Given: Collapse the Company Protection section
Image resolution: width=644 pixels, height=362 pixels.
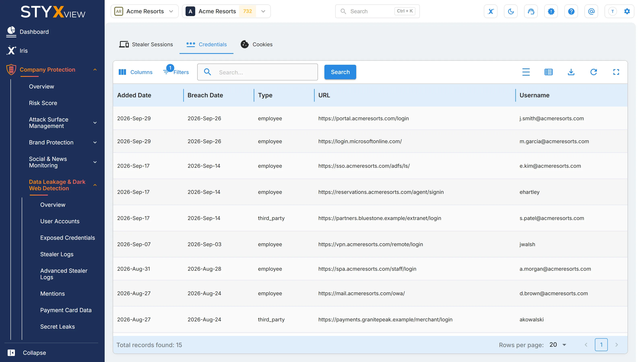Looking at the screenshot, I should click(x=95, y=70).
